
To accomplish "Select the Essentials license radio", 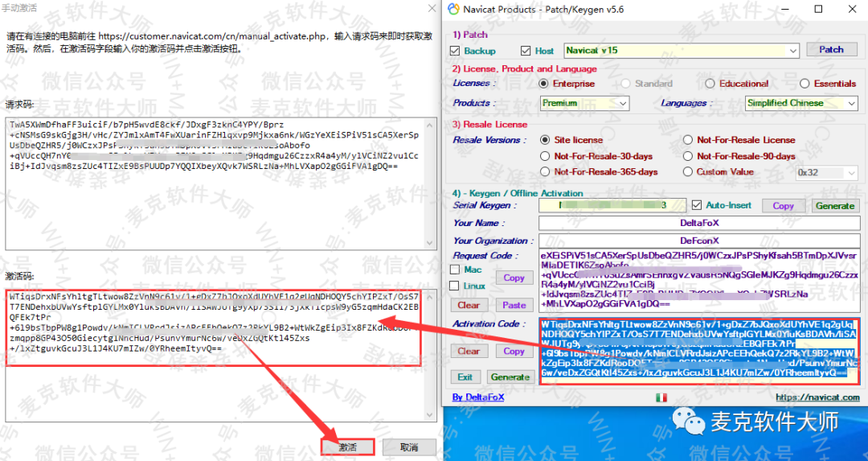I will pyautogui.click(x=805, y=84).
